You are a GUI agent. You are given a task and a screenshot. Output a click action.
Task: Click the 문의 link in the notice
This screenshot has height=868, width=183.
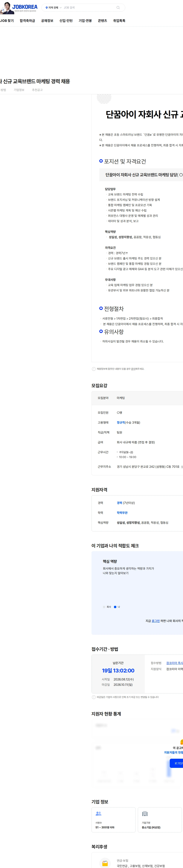pos(133,369)
